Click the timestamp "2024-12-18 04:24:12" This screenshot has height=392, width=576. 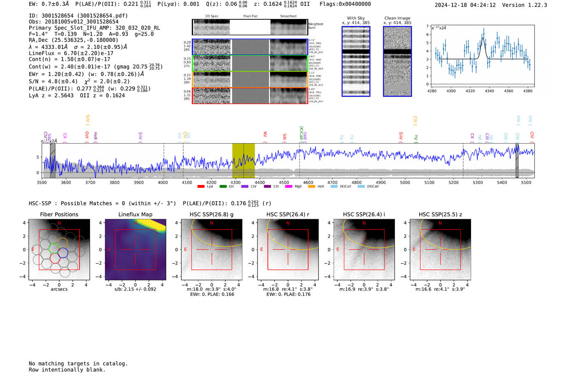click(465, 5)
